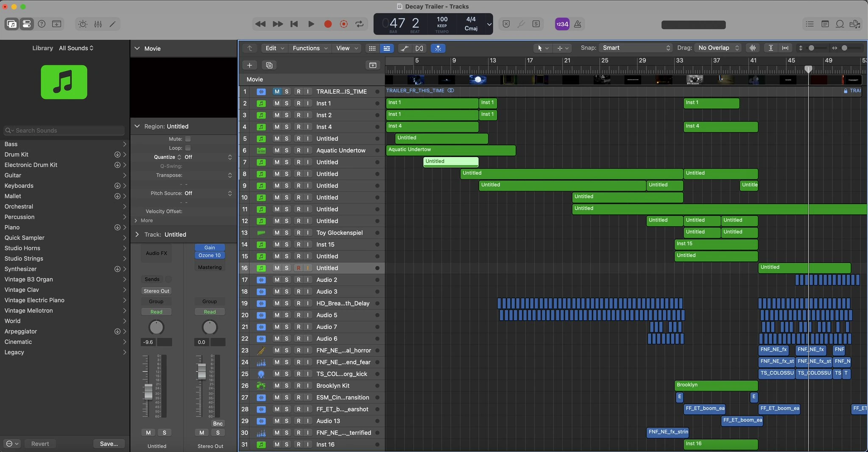
Task: Click the Save... button in Library
Action: 109,444
